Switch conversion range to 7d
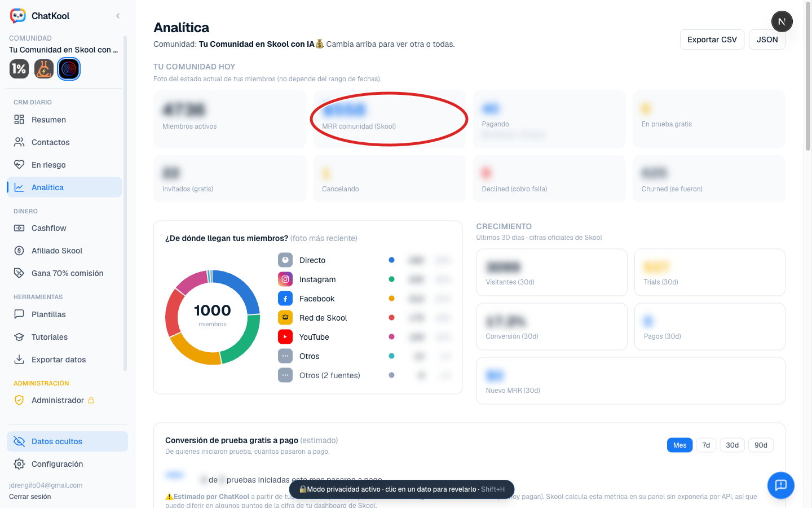 [706, 445]
